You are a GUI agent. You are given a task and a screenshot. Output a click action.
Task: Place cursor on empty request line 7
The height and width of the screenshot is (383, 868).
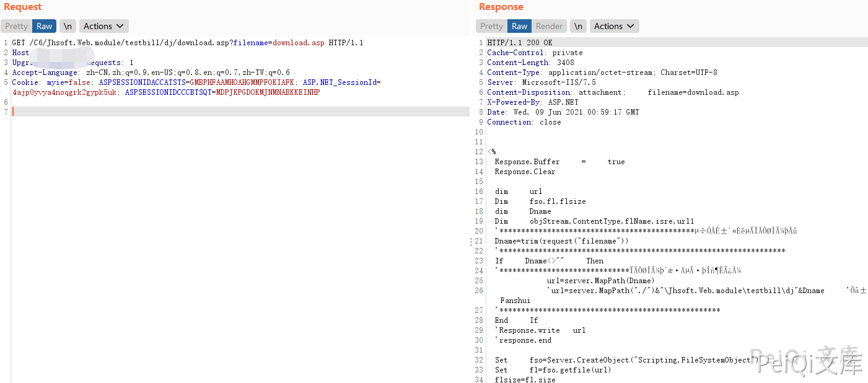[x=186, y=112]
